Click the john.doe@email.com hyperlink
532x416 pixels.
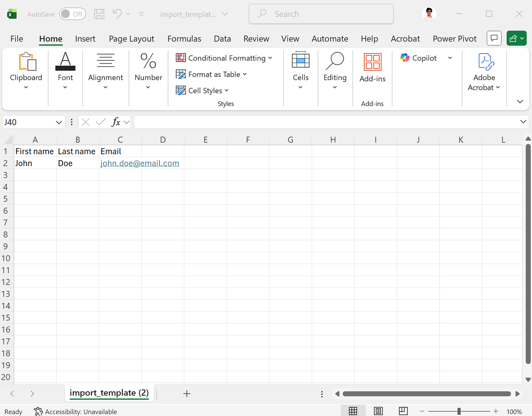(x=139, y=163)
